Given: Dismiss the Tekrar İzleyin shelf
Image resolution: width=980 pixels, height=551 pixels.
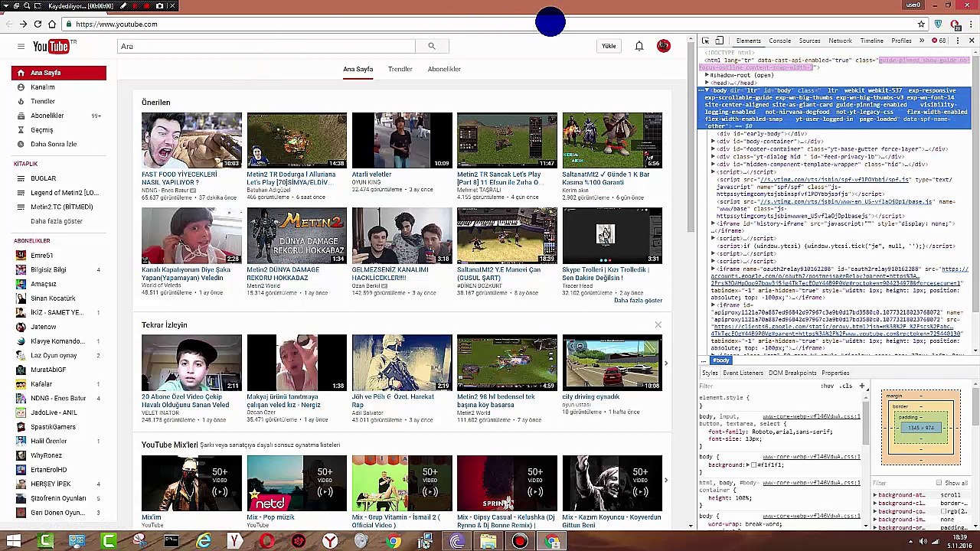Looking at the screenshot, I should pos(658,325).
